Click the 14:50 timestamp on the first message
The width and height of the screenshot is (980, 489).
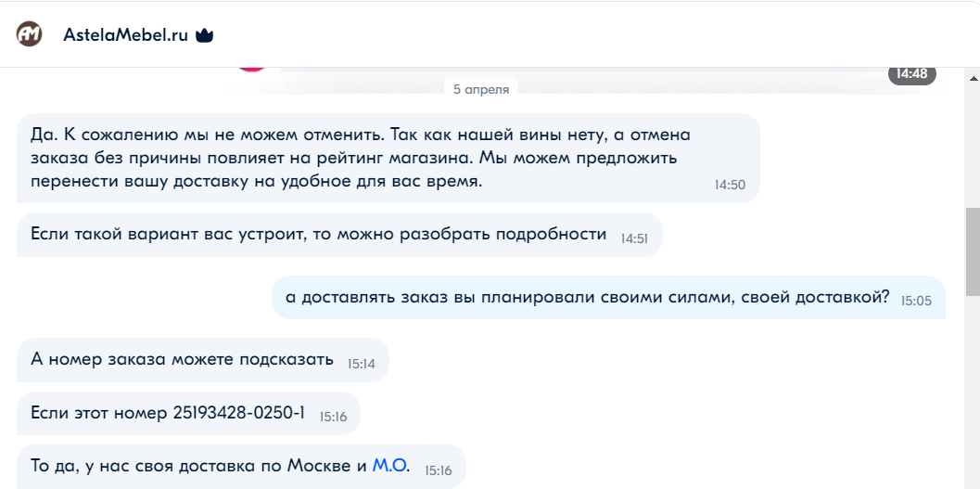pyautogui.click(x=730, y=186)
